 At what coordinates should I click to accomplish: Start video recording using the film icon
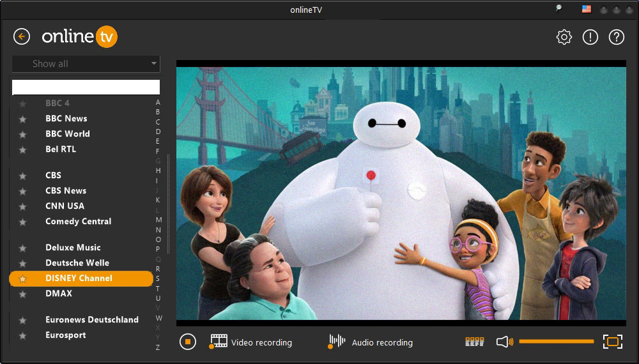[x=219, y=341]
